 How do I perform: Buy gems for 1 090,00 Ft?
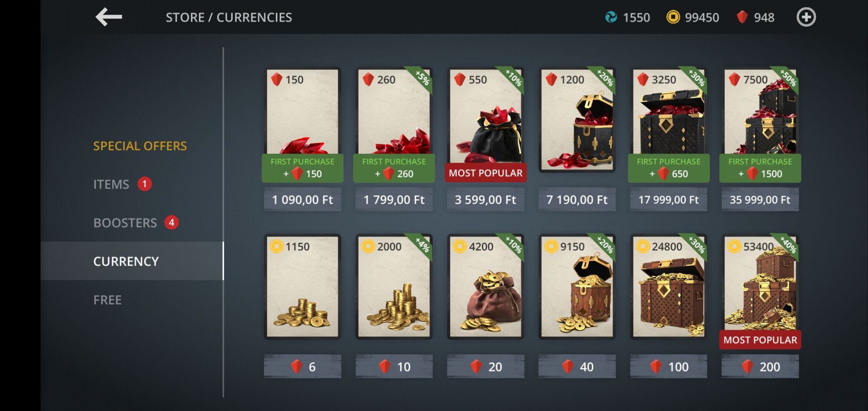(302, 200)
